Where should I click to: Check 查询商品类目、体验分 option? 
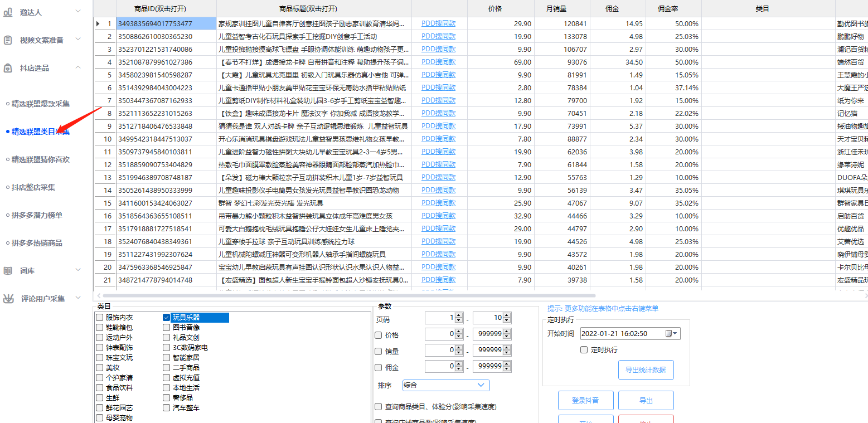tap(379, 407)
